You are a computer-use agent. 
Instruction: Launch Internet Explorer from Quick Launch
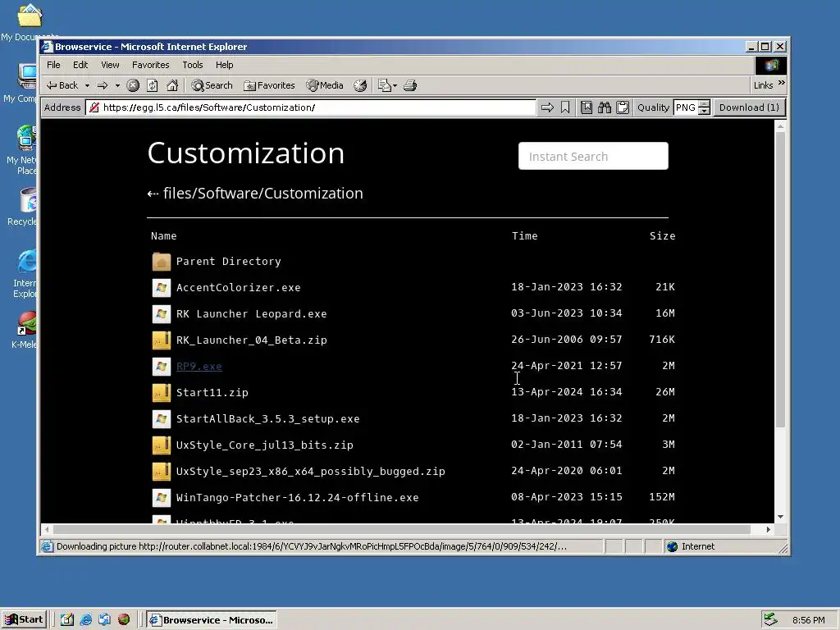[85, 620]
